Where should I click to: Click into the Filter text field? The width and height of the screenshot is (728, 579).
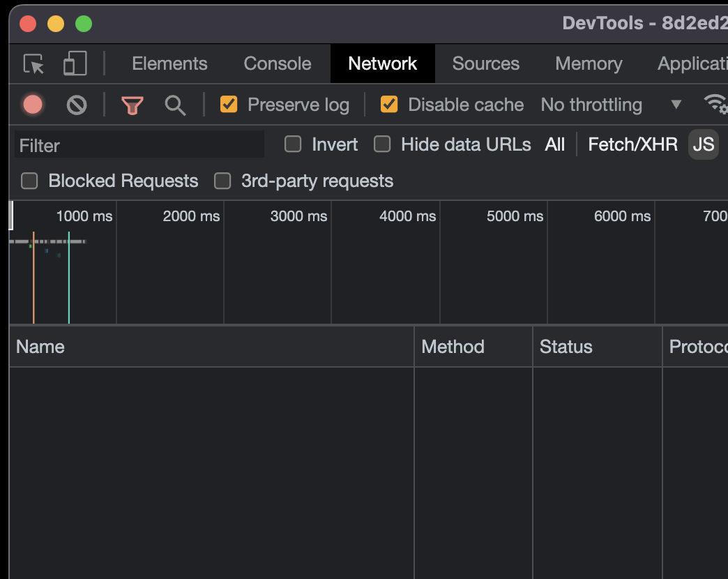point(139,145)
